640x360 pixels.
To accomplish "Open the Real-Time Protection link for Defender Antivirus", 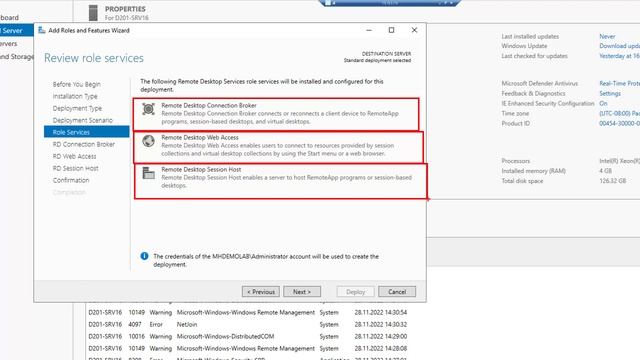I will tap(619, 83).
